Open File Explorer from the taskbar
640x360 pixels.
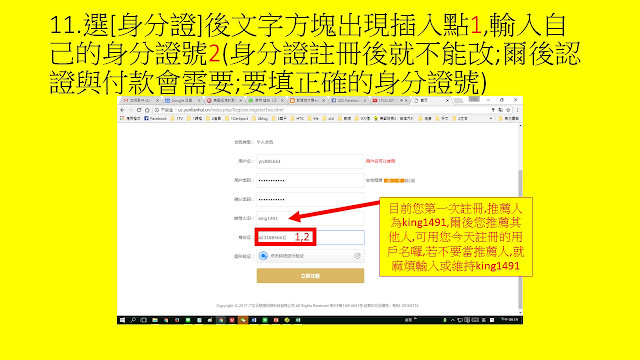coord(155,320)
